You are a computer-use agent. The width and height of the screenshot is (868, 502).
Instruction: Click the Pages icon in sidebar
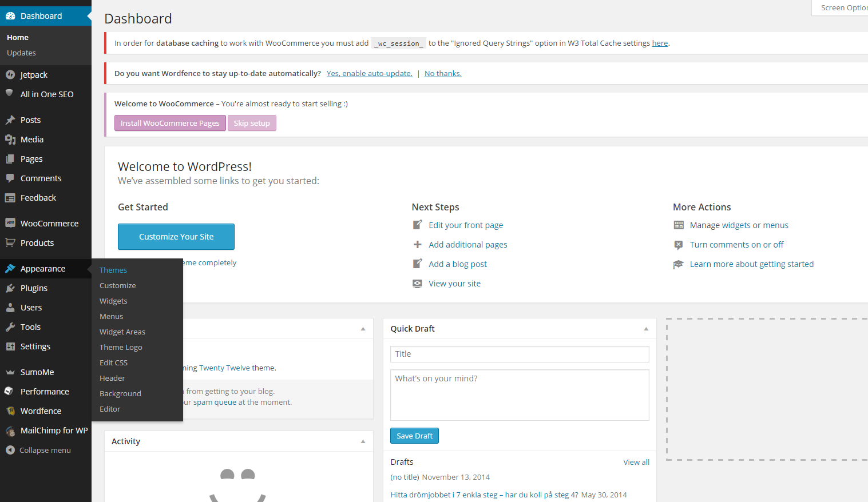pos(10,159)
